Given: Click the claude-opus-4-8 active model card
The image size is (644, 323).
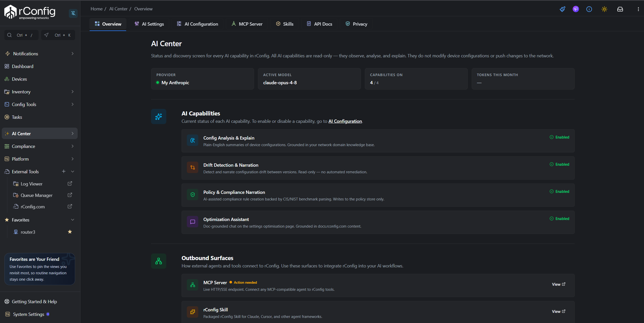Looking at the screenshot, I should [309, 79].
